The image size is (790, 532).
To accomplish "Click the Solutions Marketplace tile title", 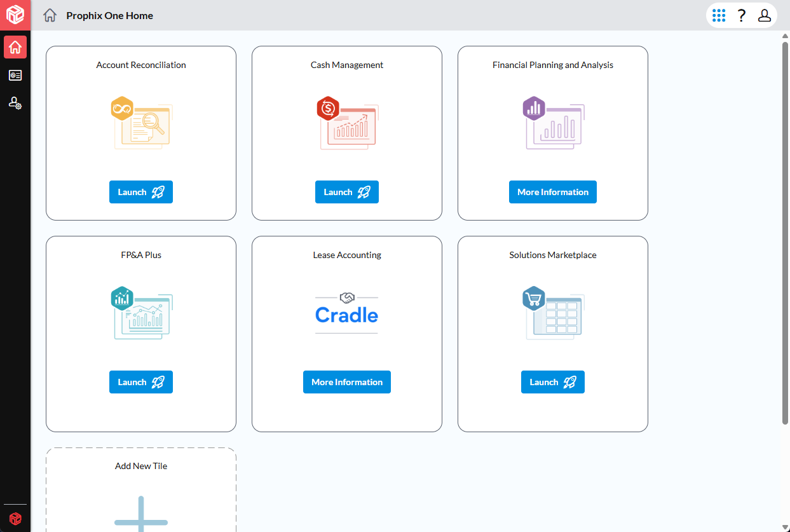I will [553, 255].
